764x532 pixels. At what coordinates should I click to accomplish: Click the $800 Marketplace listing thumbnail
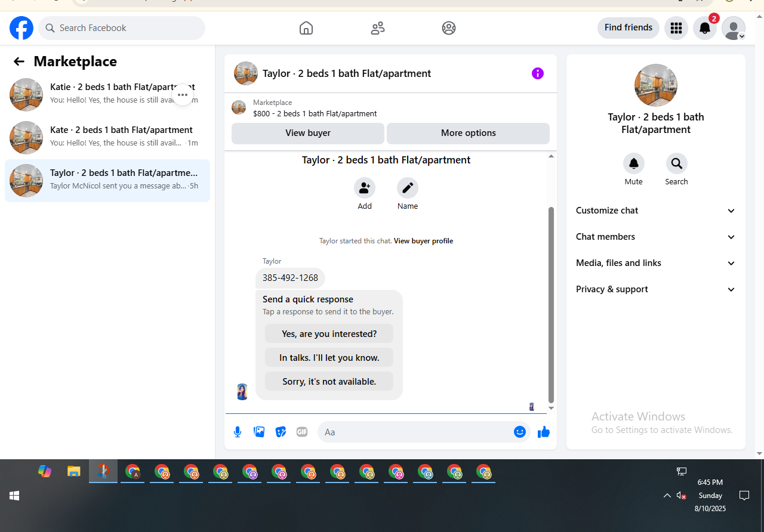(x=239, y=108)
